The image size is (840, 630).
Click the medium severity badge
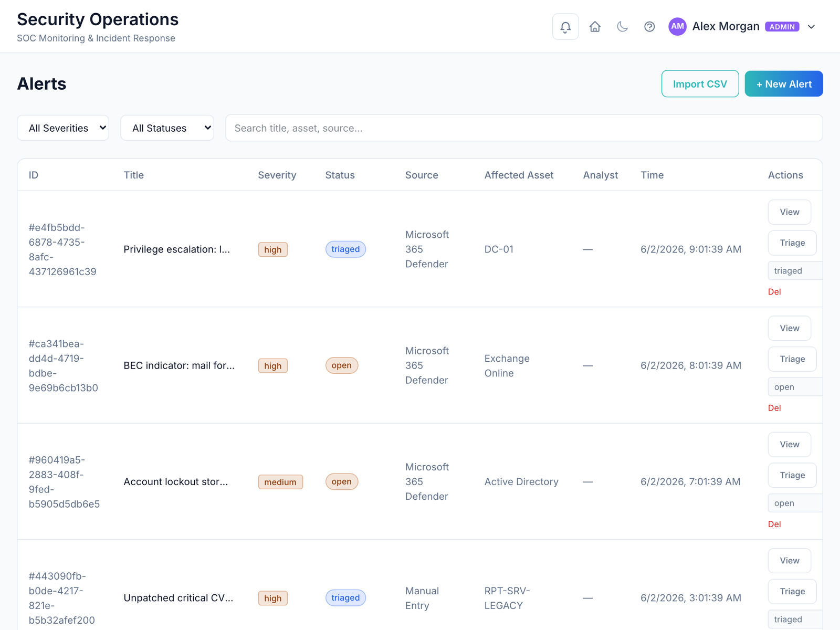tap(280, 482)
